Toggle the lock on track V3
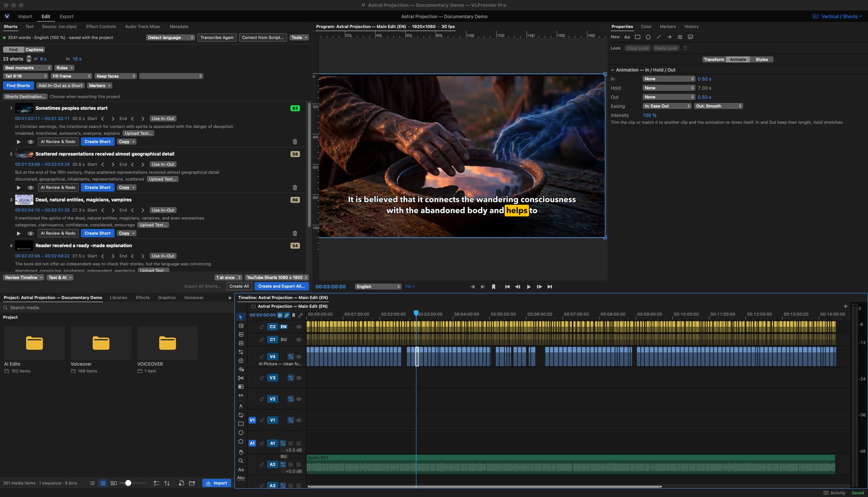The width and height of the screenshot is (868, 497). pyautogui.click(x=262, y=378)
